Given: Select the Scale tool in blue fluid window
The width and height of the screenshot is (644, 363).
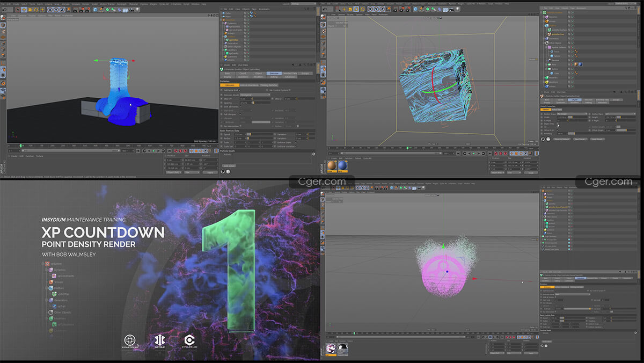Looking at the screenshot, I should (30, 10).
